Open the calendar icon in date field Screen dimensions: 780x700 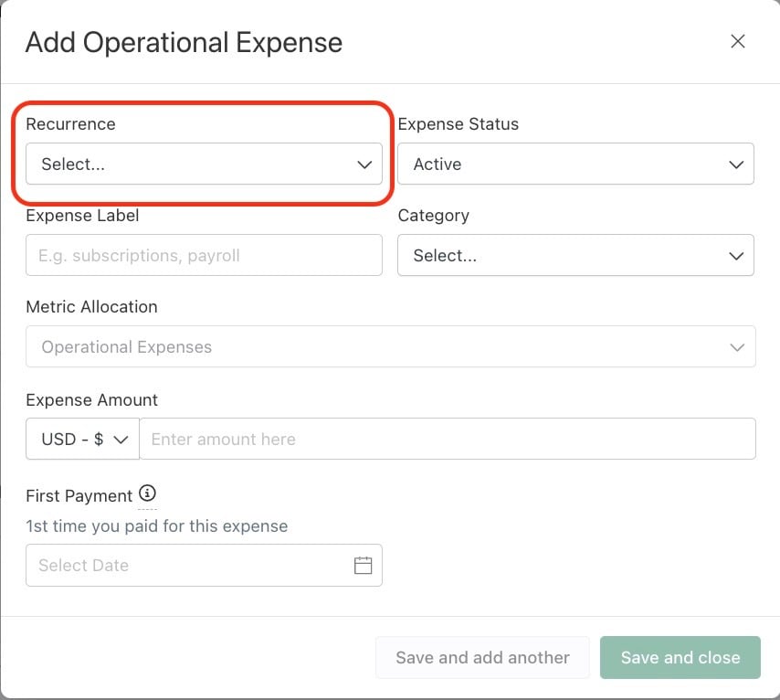point(364,565)
